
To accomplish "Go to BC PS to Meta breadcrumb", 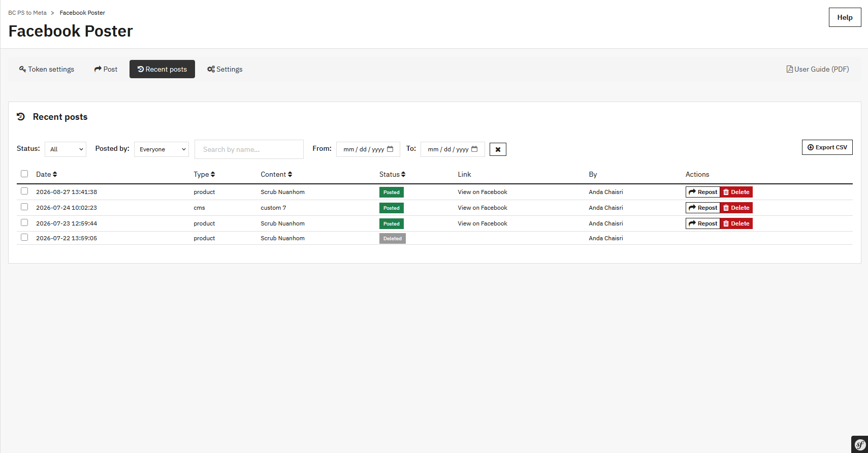I will [x=27, y=13].
